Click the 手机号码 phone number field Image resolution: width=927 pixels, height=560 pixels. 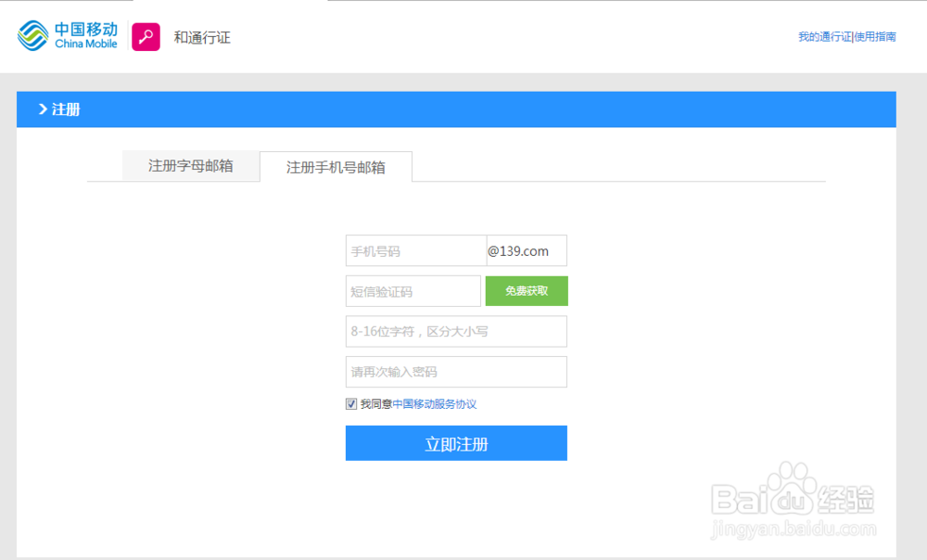(x=415, y=250)
